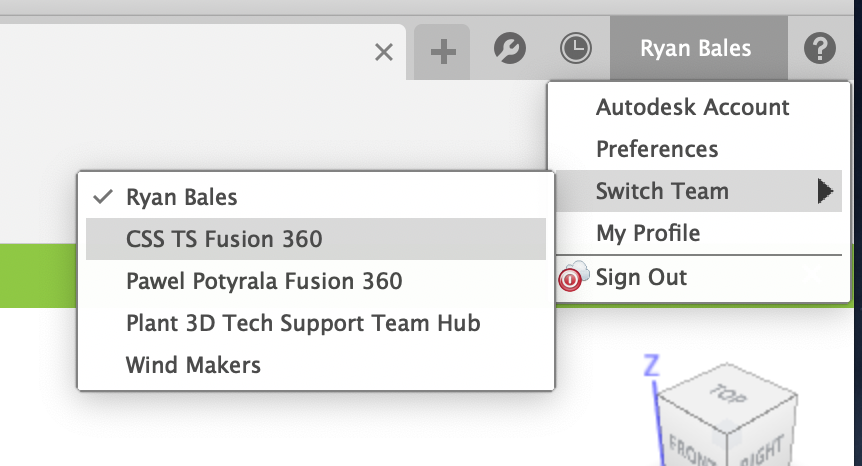Switch to Wind Makers team
862x466 pixels.
coord(316,365)
